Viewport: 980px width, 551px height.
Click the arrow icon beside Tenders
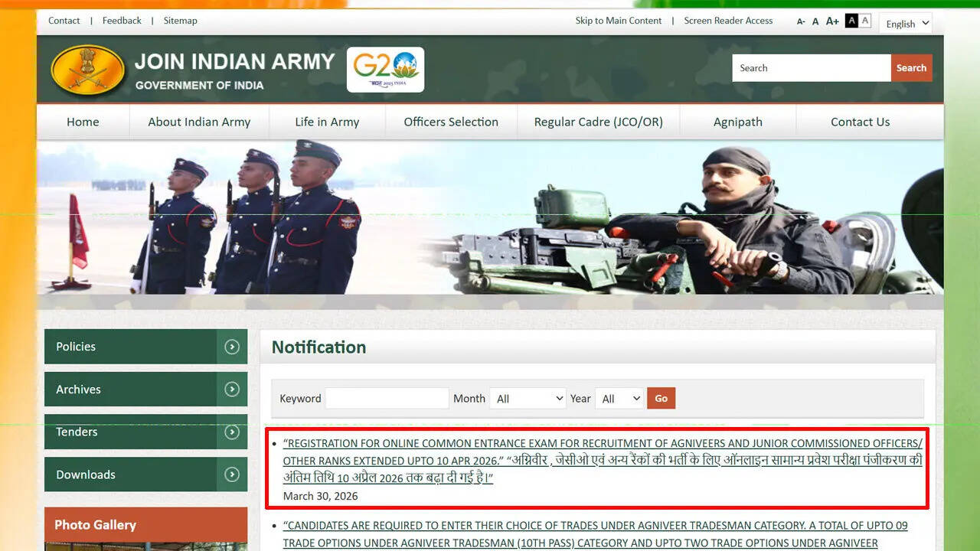[232, 432]
